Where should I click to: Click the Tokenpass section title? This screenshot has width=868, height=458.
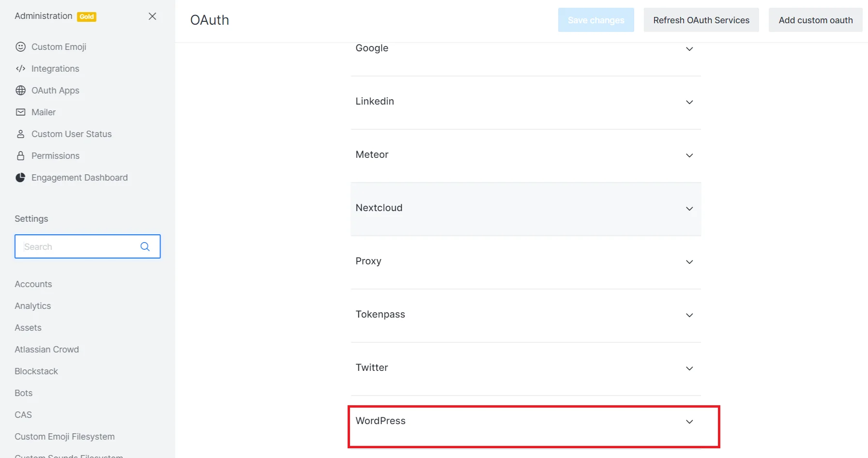(381, 314)
